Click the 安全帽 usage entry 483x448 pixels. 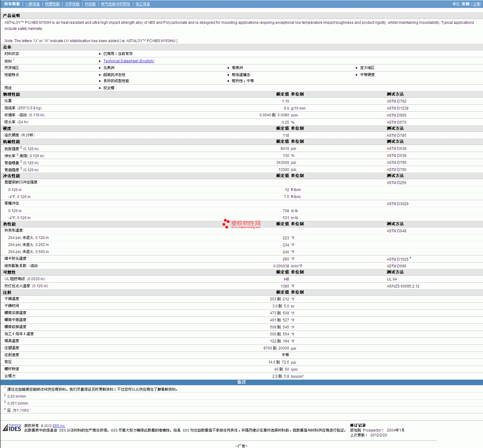point(109,88)
